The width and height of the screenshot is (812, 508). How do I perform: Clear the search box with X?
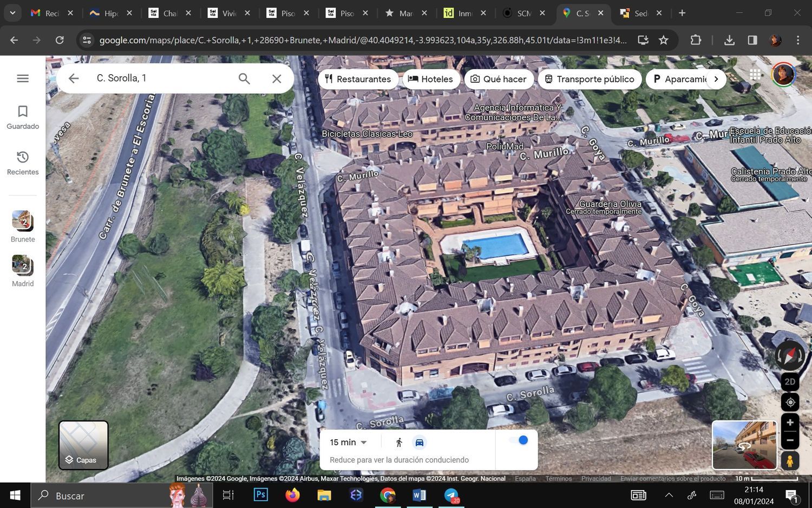point(277,79)
